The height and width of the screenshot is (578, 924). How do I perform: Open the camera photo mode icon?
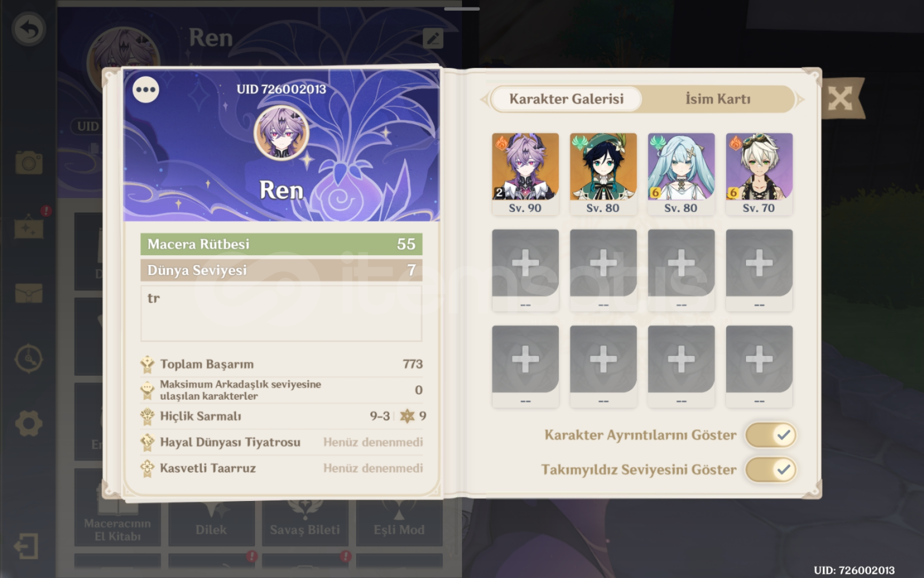[28, 163]
